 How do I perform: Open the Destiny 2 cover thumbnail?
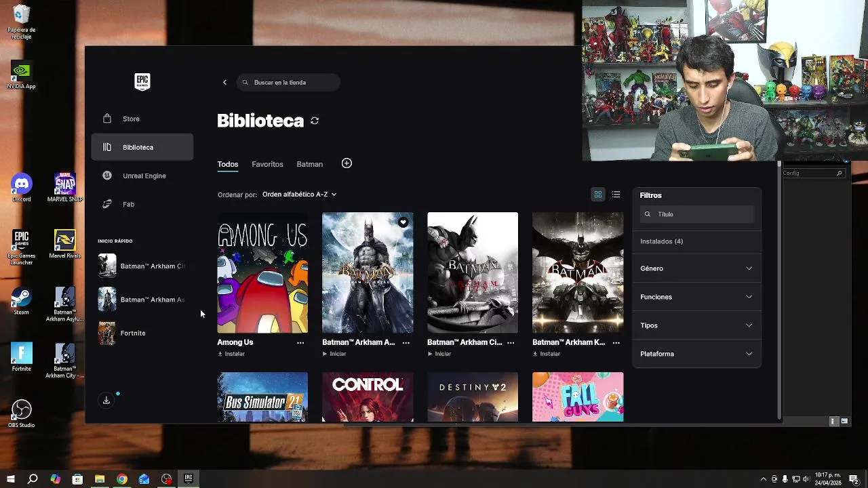(473, 397)
